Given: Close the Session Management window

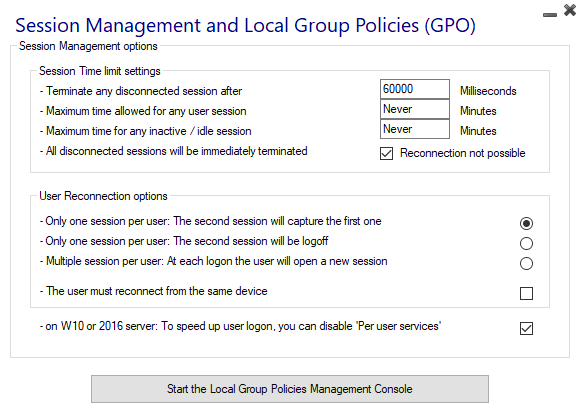Looking at the screenshot, I should point(570,10).
